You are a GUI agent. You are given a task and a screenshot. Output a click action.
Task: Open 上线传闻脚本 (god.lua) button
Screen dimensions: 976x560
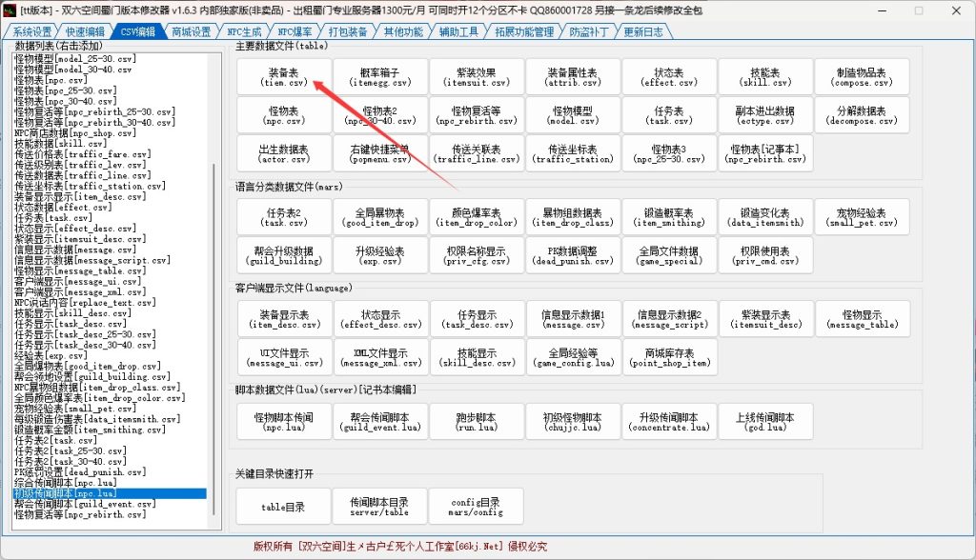[765, 422]
